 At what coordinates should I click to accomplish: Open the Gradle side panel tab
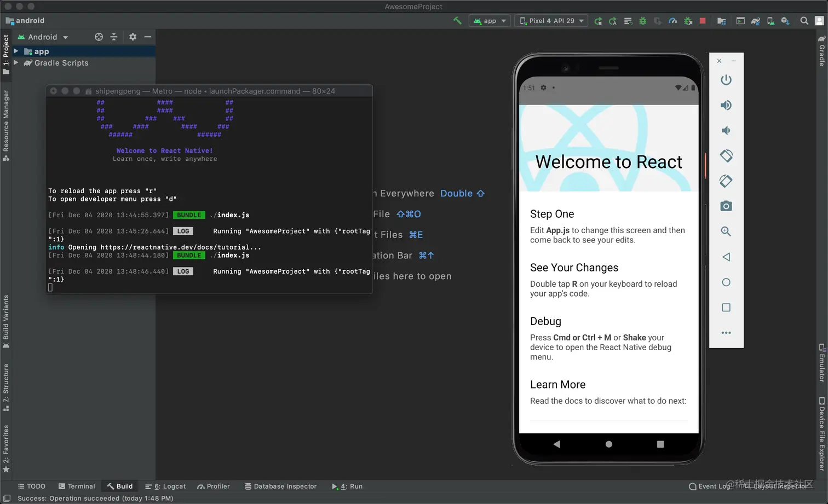(x=821, y=51)
